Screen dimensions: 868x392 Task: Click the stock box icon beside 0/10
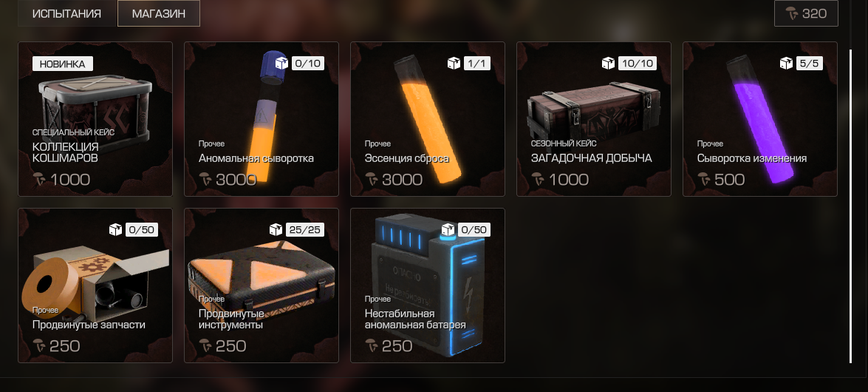281,63
